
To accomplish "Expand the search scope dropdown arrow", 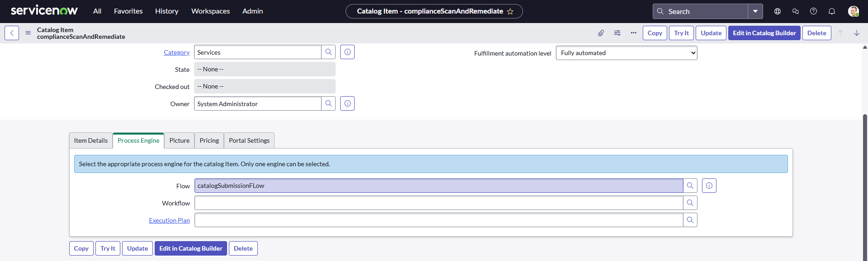I will [755, 11].
